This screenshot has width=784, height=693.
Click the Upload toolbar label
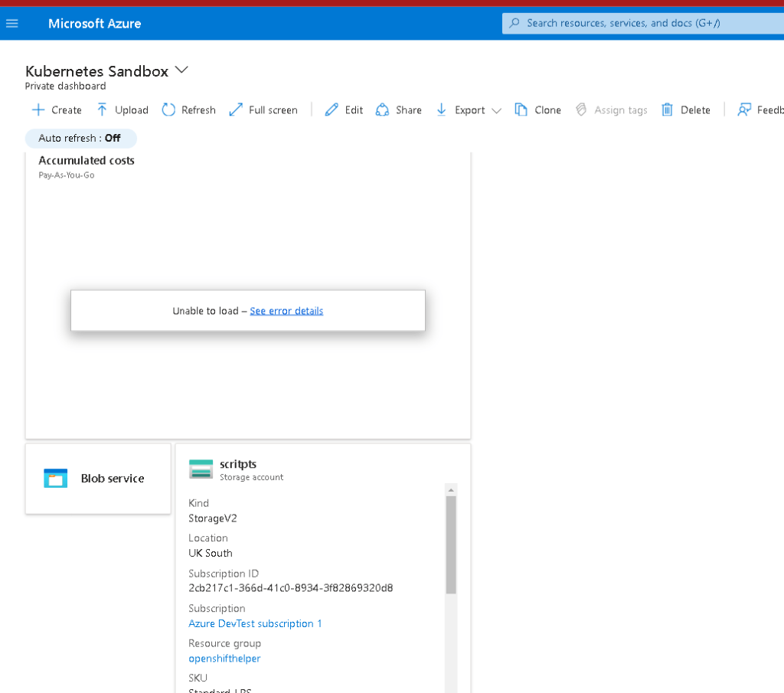132,110
